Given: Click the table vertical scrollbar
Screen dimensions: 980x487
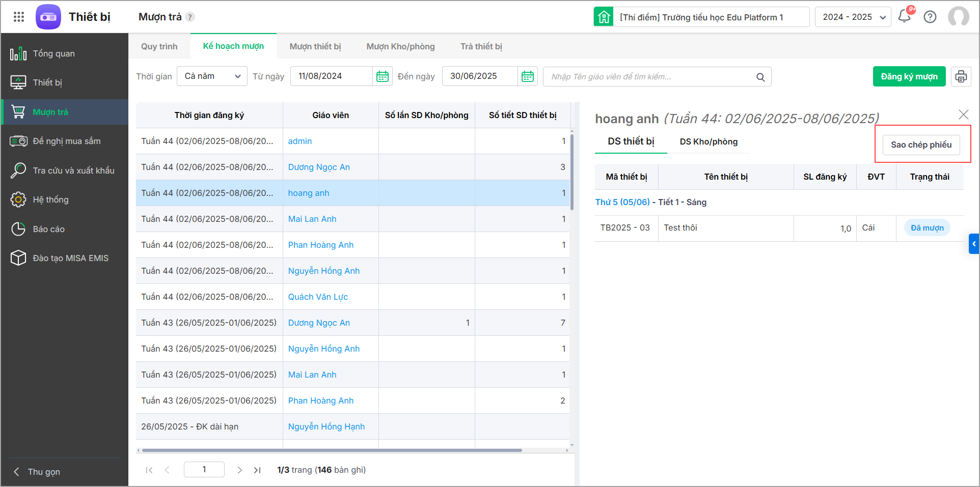Looking at the screenshot, I should coord(572,172).
